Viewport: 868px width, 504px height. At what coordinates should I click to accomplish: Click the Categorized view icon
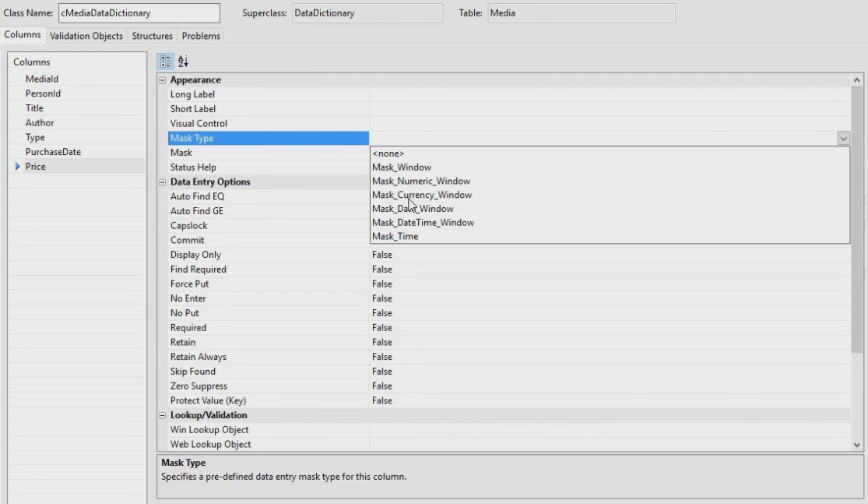[x=166, y=61]
